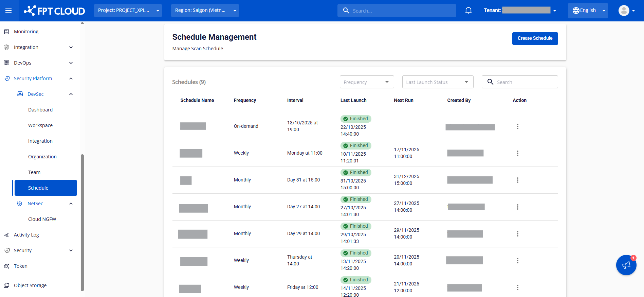
Task: Open the hamburger navigation menu
Action: [x=8, y=11]
